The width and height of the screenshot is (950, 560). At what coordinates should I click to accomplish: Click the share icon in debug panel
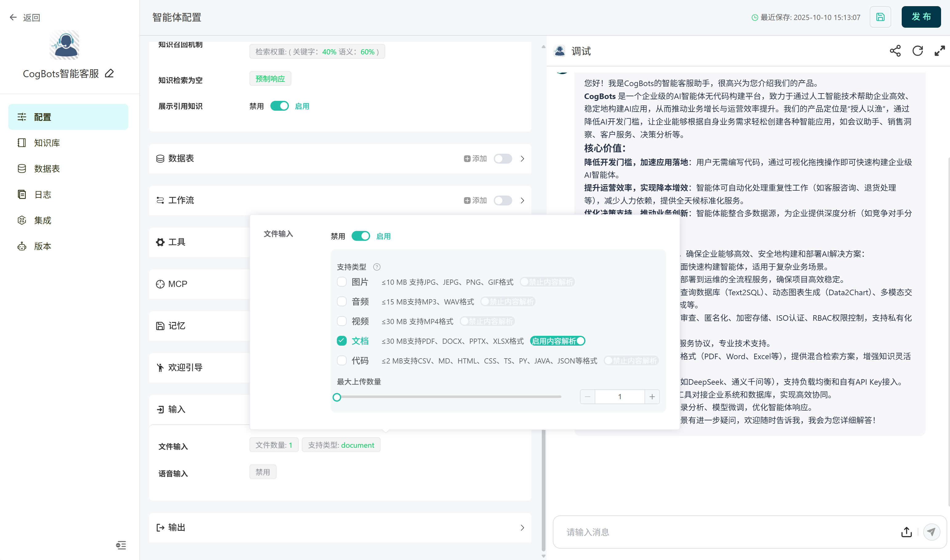pos(895,51)
